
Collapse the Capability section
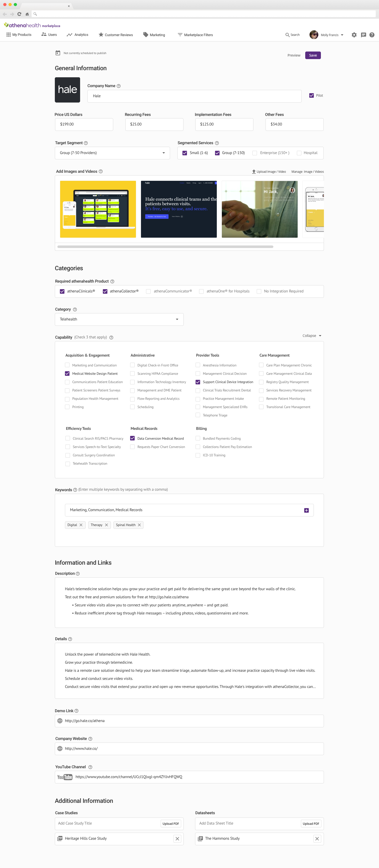pos(312,336)
